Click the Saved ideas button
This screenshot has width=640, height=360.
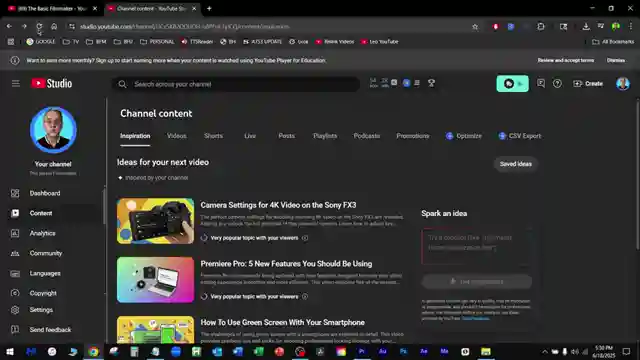516,164
